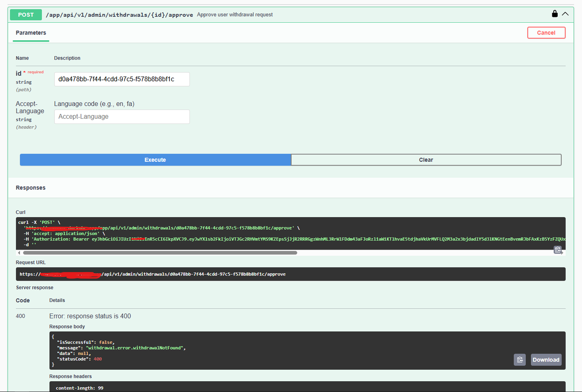
Task: Copy the curl command to clipboard
Action: coord(558,250)
